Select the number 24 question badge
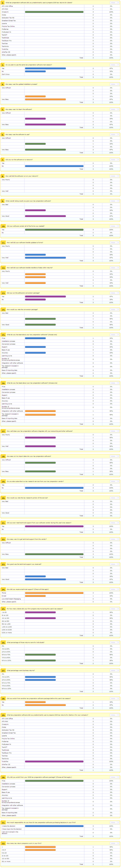The image size is (121, 868). coord(3,590)
